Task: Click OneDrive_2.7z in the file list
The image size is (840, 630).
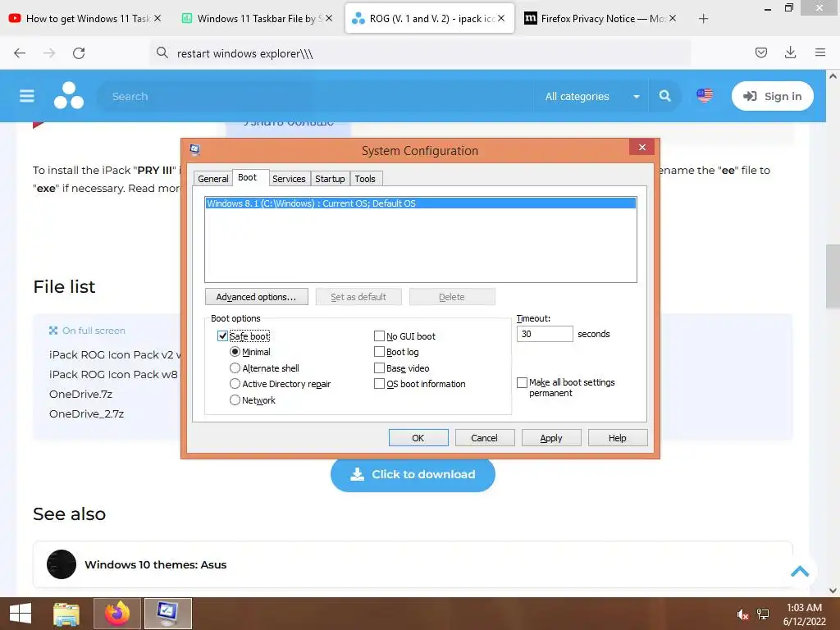Action: tap(87, 413)
